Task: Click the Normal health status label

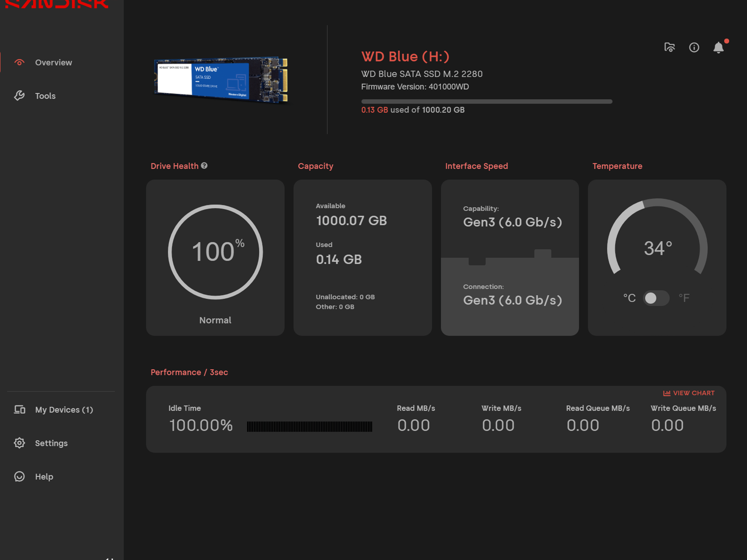Action: (215, 320)
